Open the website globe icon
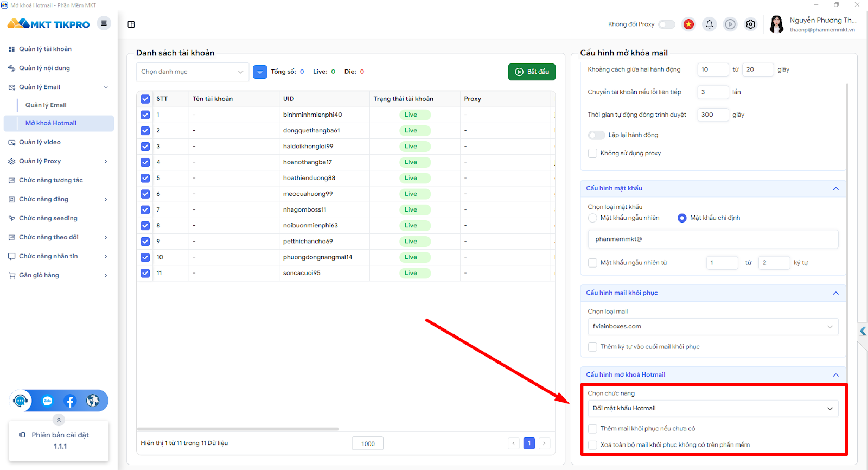Viewport: 868px width, 470px height. pyautogui.click(x=93, y=401)
